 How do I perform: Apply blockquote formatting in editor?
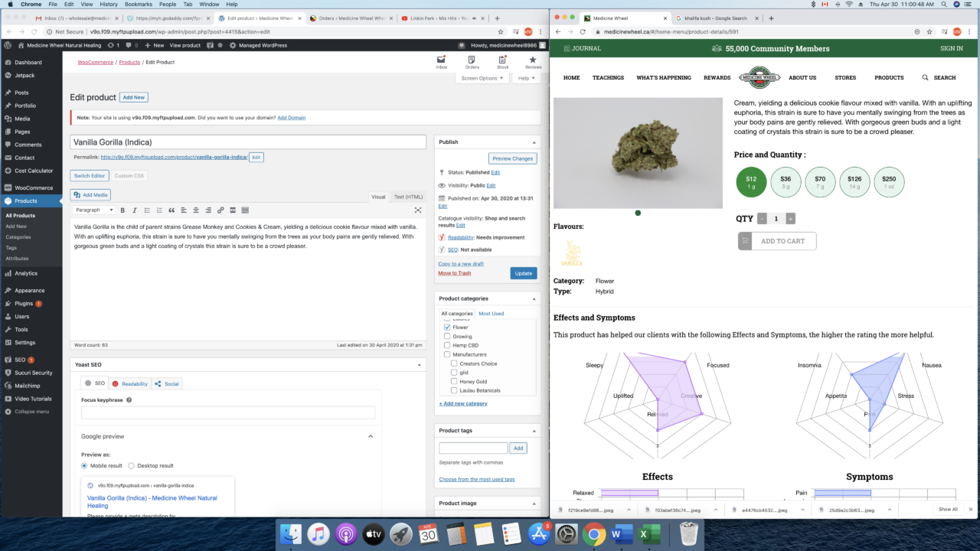coord(171,210)
